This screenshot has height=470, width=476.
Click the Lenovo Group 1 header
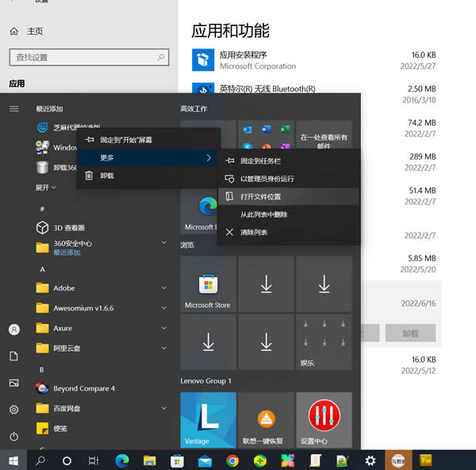pyautogui.click(x=205, y=380)
